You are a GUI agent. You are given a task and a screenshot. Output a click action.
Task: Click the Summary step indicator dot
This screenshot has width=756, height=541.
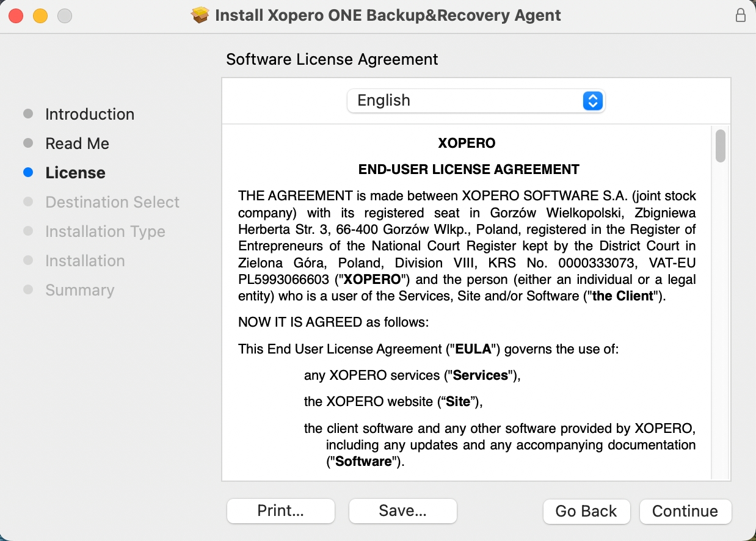pyautogui.click(x=28, y=290)
